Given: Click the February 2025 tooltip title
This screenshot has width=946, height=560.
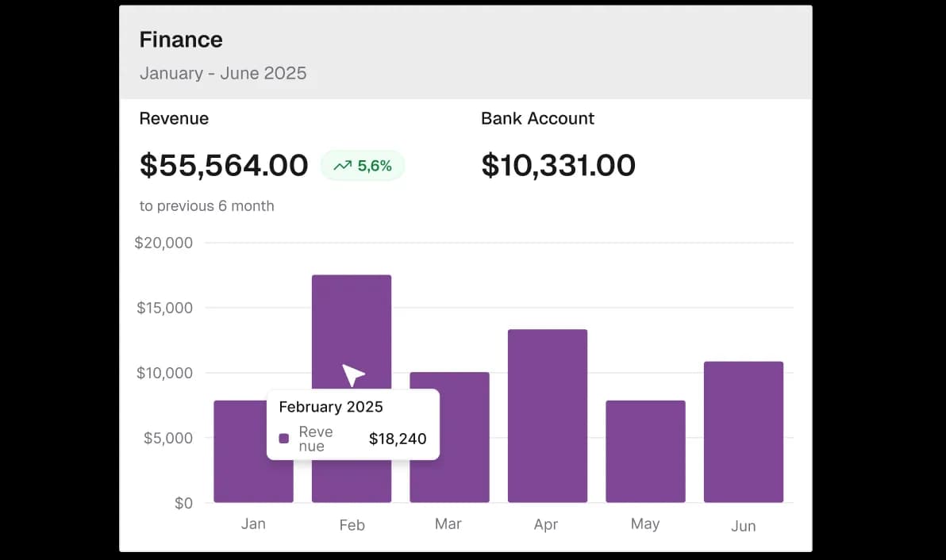Looking at the screenshot, I should coord(331,407).
